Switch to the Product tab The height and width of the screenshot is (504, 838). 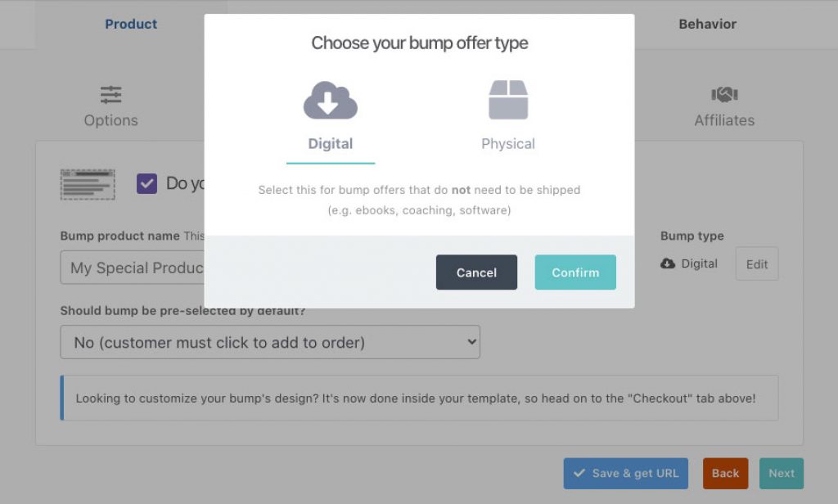(x=131, y=24)
